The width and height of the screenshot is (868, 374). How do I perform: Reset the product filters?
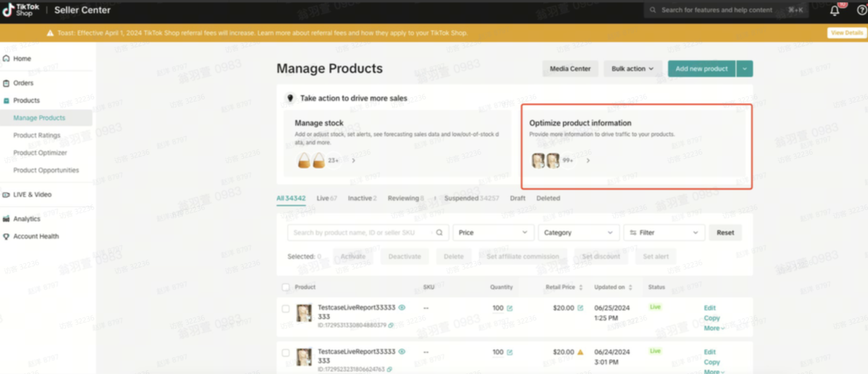725,233
